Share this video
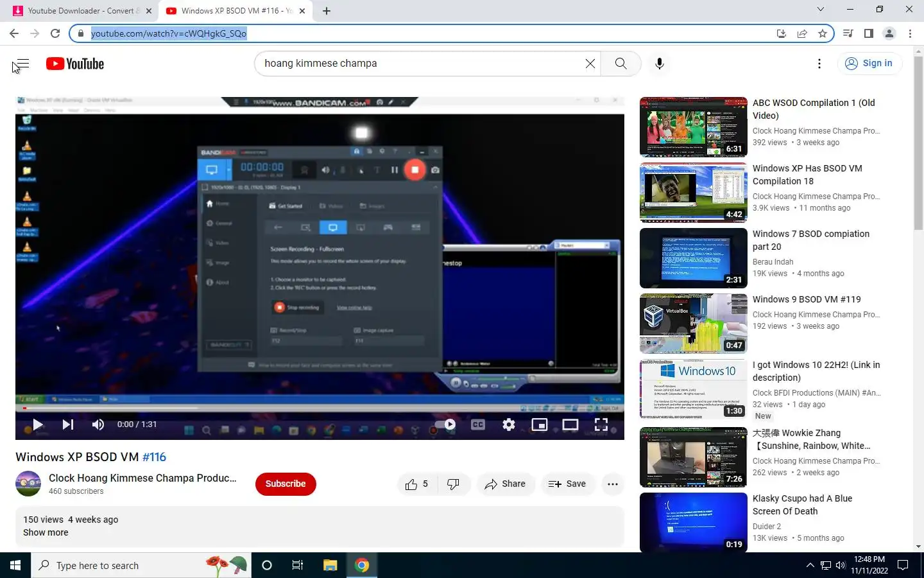Viewport: 924px width, 578px height. click(x=505, y=484)
